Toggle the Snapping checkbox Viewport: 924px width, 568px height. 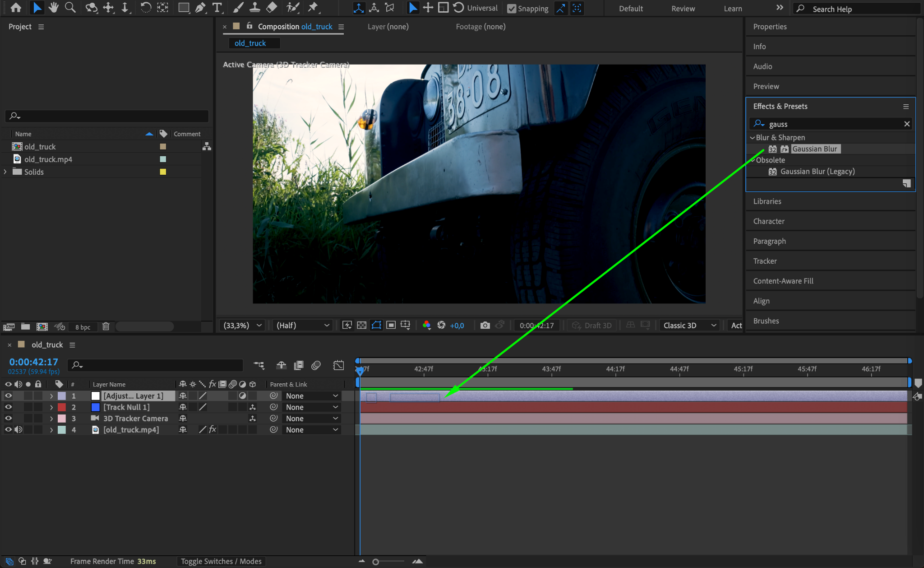tap(512, 9)
